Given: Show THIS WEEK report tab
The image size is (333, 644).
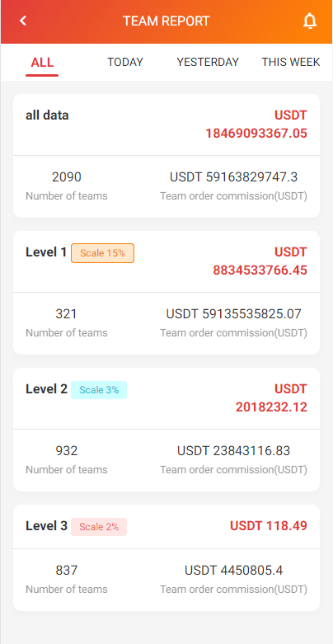Looking at the screenshot, I should (291, 62).
